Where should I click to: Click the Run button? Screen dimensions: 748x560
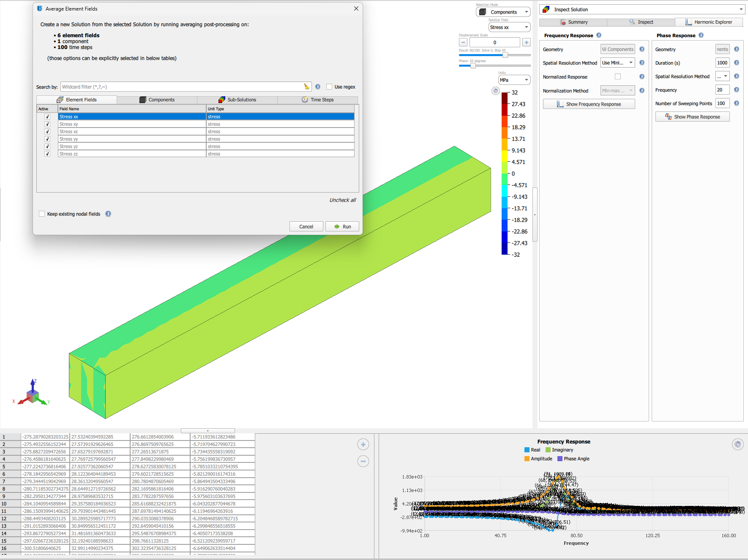point(342,226)
